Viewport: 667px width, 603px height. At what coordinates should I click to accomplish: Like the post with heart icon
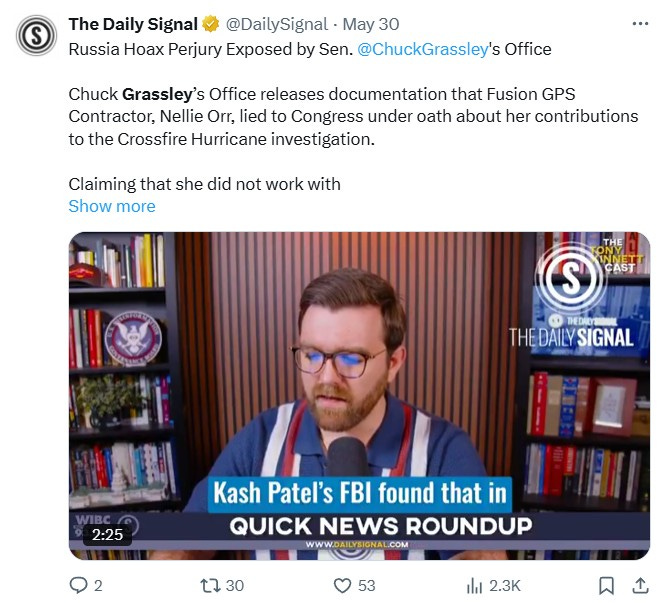pos(342,586)
